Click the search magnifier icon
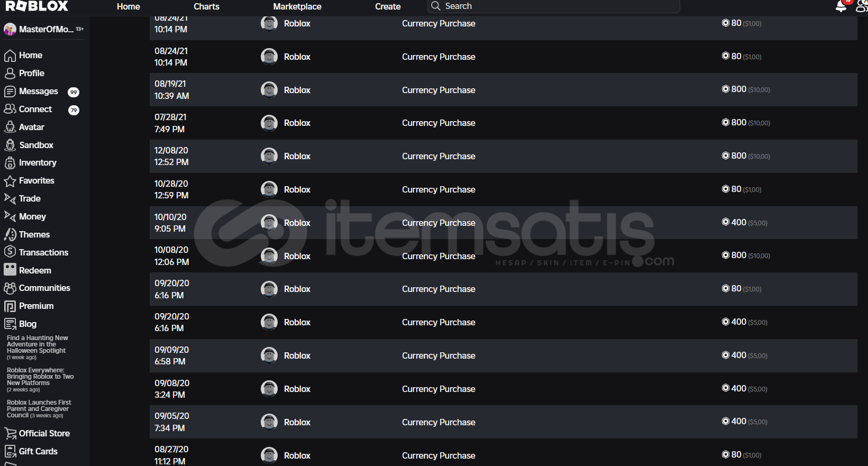The height and width of the screenshot is (466, 868). [x=436, y=6]
